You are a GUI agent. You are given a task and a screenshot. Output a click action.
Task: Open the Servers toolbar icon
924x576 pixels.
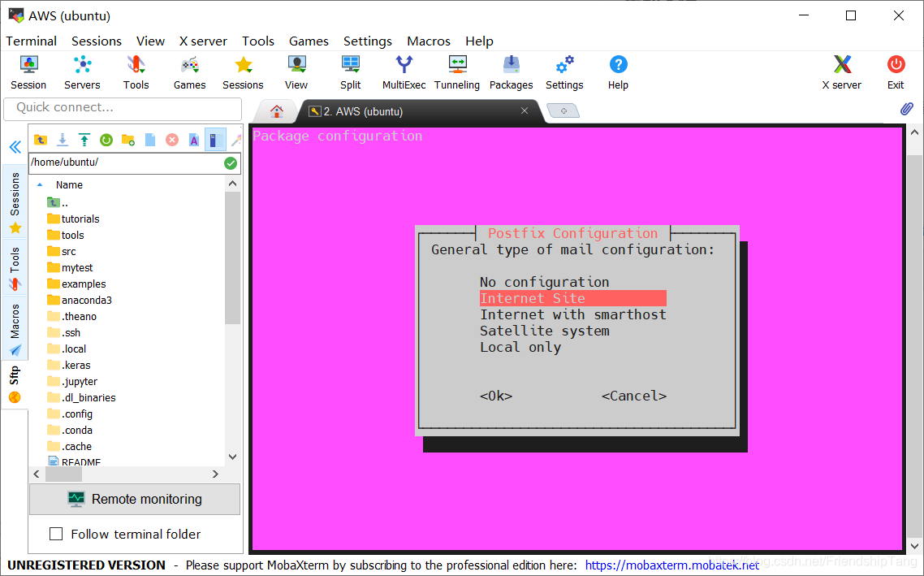tap(82, 72)
